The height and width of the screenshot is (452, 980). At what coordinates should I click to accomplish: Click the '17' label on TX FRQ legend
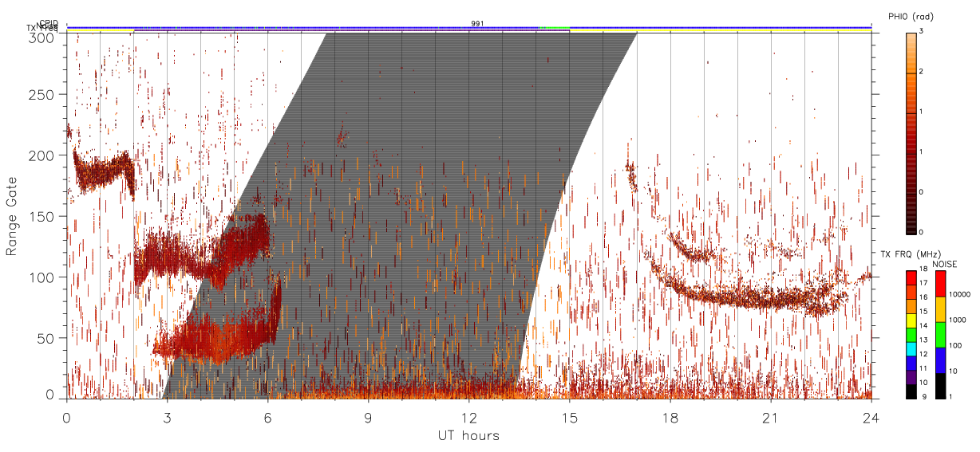tap(924, 283)
